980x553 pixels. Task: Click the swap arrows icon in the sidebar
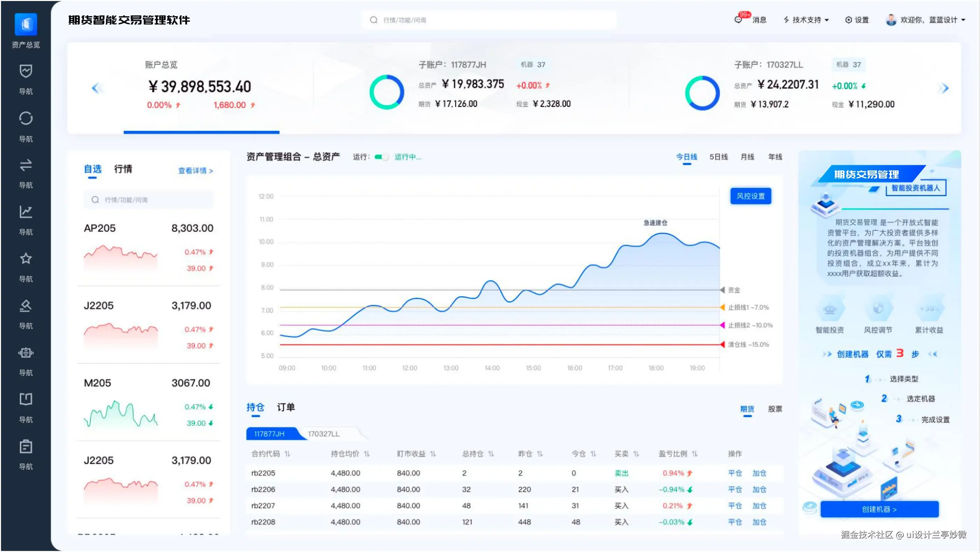[26, 165]
